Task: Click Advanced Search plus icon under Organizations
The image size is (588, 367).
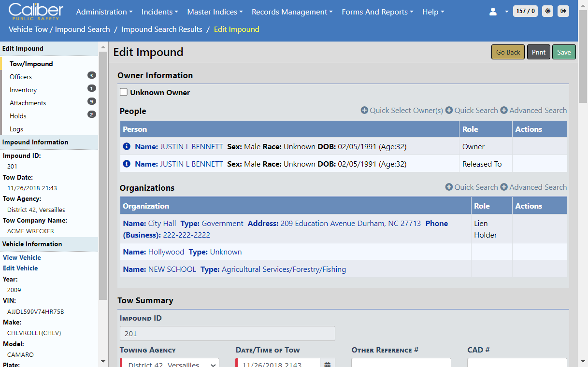Action: [504, 187]
